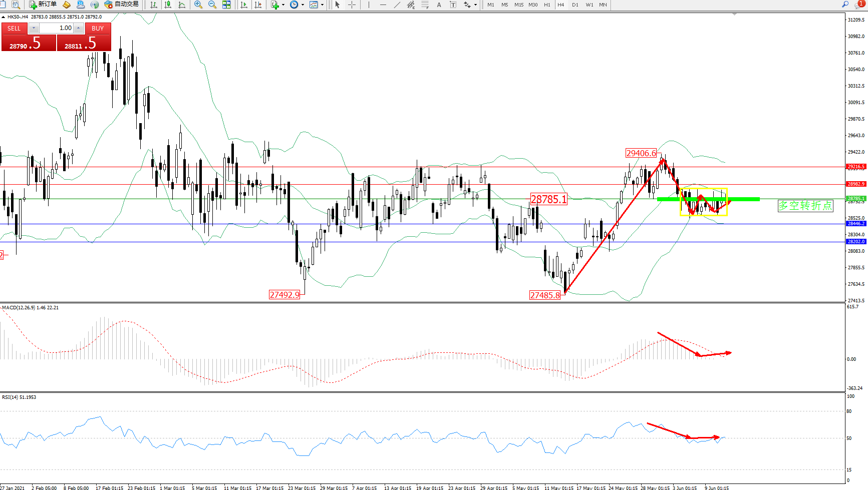The image size is (868, 490).
Task: Open the search magnifier icon
Action: 845,5
